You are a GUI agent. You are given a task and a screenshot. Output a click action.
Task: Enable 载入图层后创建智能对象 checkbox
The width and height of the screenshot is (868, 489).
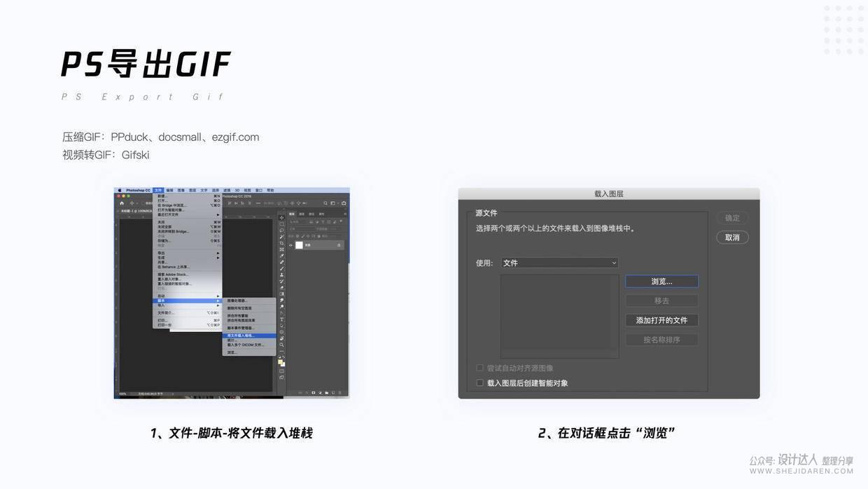(x=479, y=383)
